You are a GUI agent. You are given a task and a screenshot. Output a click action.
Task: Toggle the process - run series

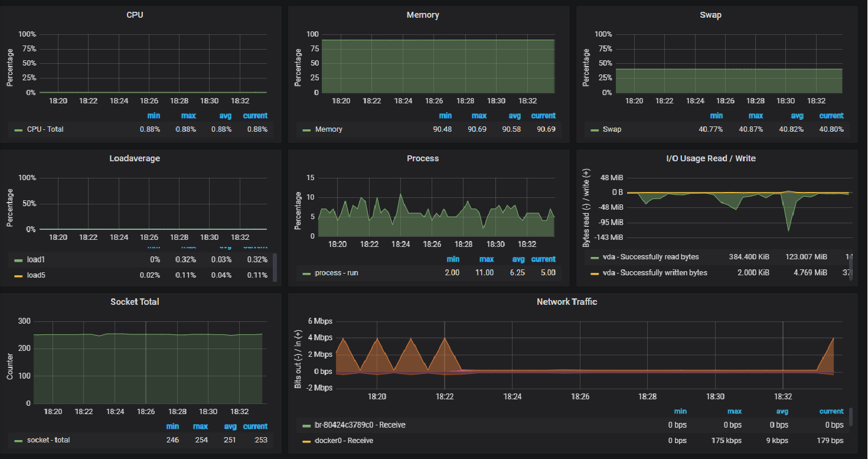[336, 272]
